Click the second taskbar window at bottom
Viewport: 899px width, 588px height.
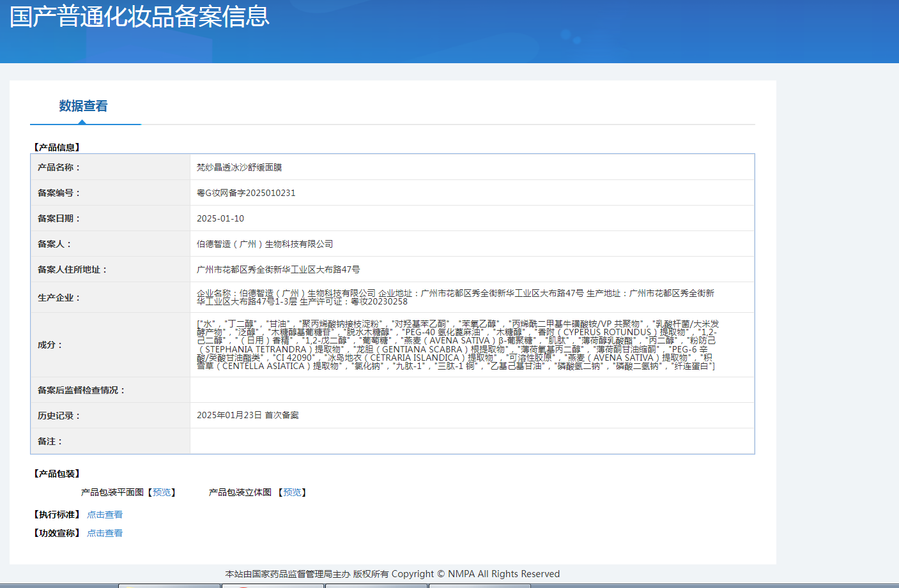pyautogui.click(x=272, y=585)
